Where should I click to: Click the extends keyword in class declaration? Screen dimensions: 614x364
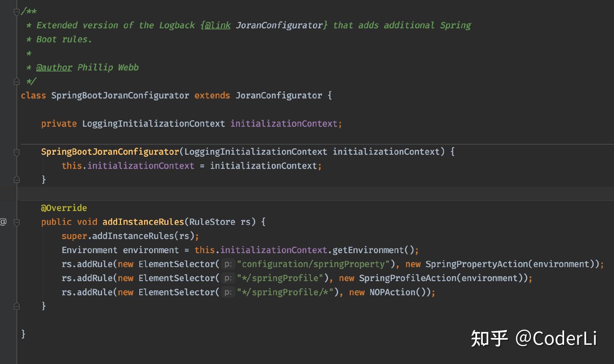click(x=212, y=95)
